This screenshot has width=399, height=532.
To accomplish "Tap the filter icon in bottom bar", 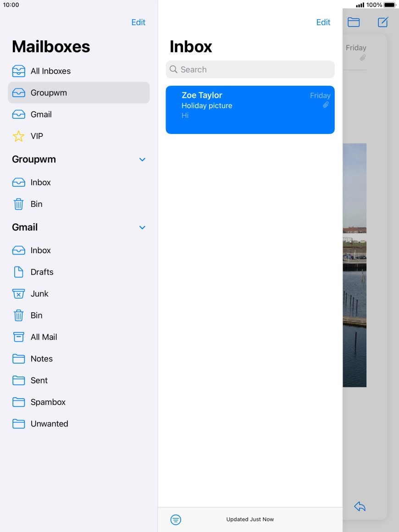I will tap(176, 520).
